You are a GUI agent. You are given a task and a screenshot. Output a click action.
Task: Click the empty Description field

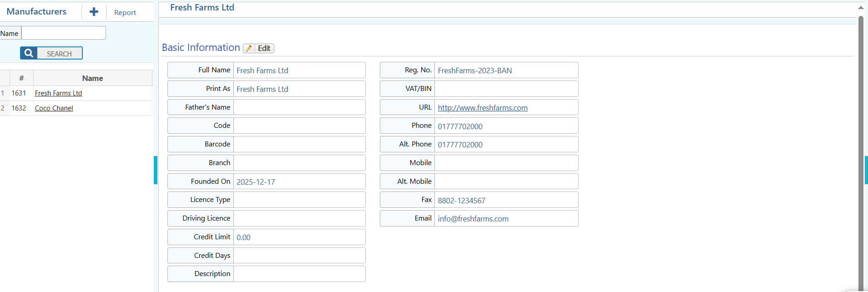point(299,274)
